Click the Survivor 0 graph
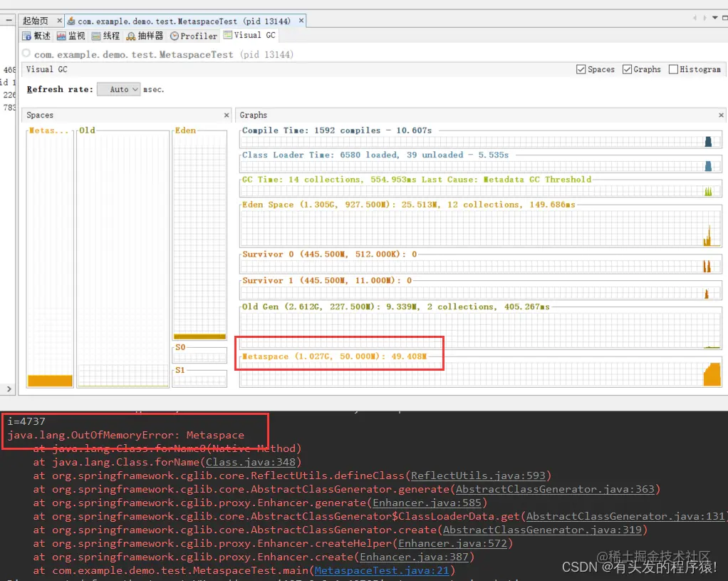The height and width of the screenshot is (581, 728). point(481,267)
